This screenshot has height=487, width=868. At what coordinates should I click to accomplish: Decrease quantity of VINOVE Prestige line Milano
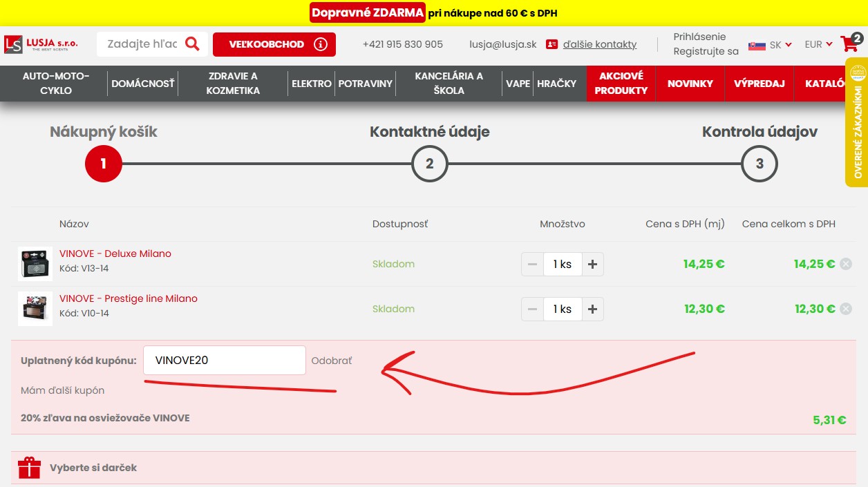532,309
